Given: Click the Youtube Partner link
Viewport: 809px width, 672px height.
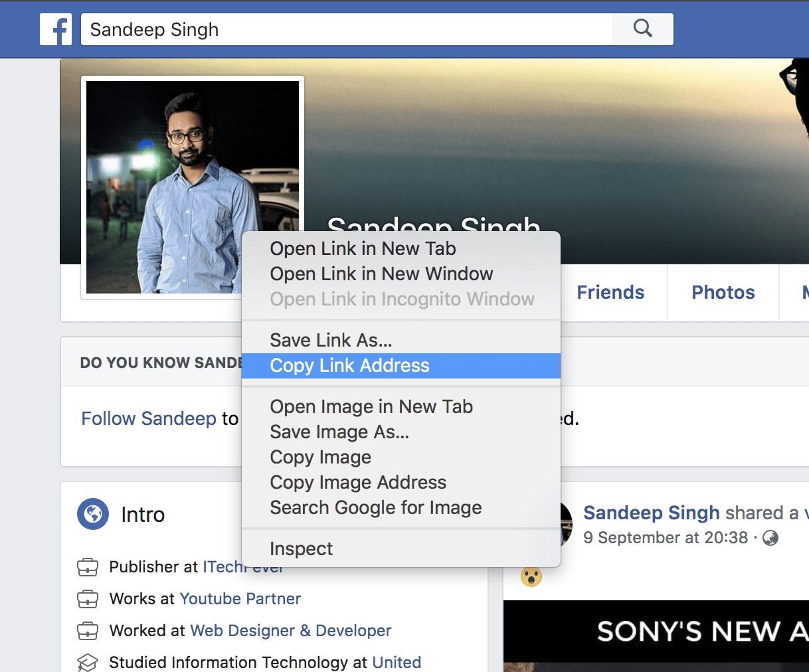Looking at the screenshot, I should [240, 599].
